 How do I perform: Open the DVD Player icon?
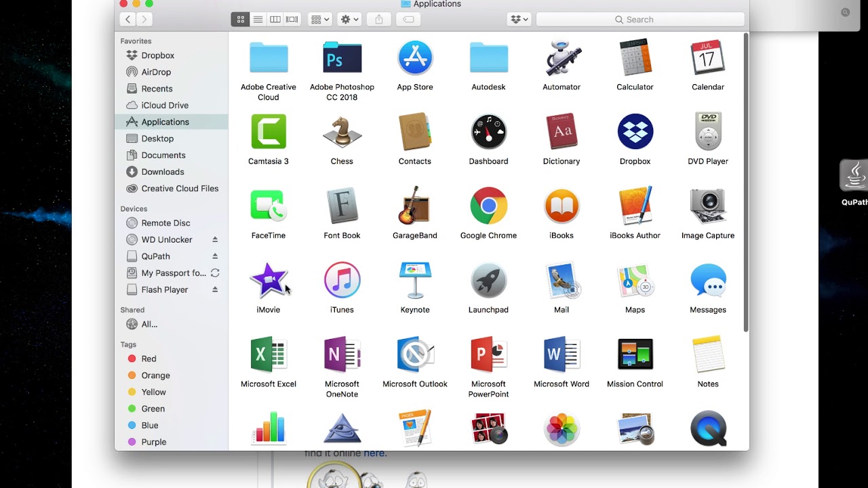coord(708,131)
